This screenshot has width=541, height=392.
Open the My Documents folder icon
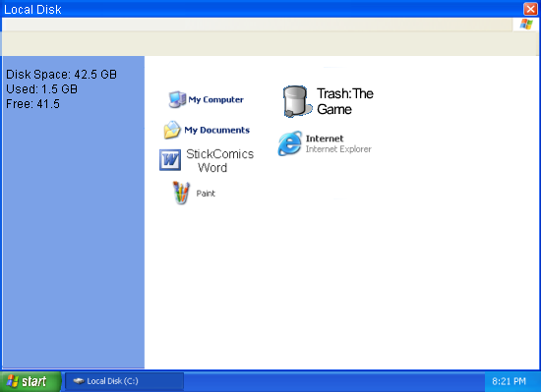[172, 130]
